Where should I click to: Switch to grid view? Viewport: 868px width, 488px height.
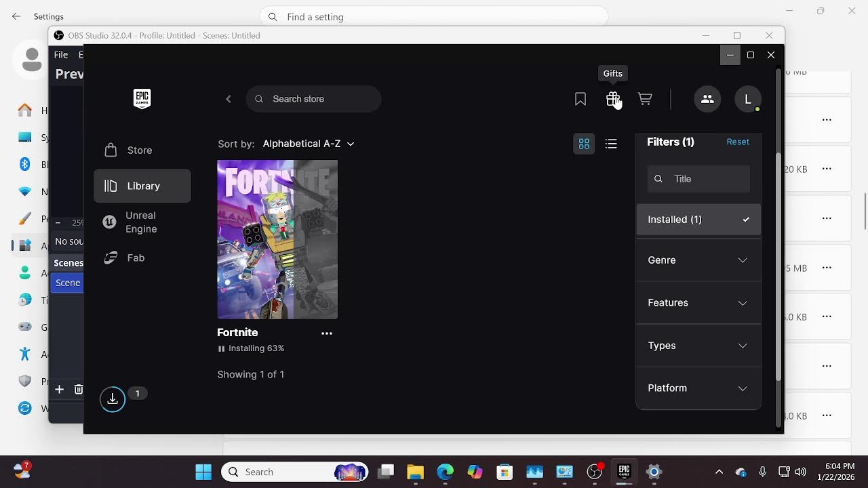[584, 144]
